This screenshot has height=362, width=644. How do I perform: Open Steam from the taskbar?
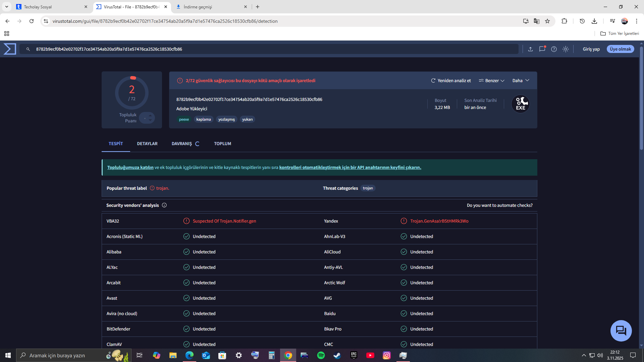[337, 355]
